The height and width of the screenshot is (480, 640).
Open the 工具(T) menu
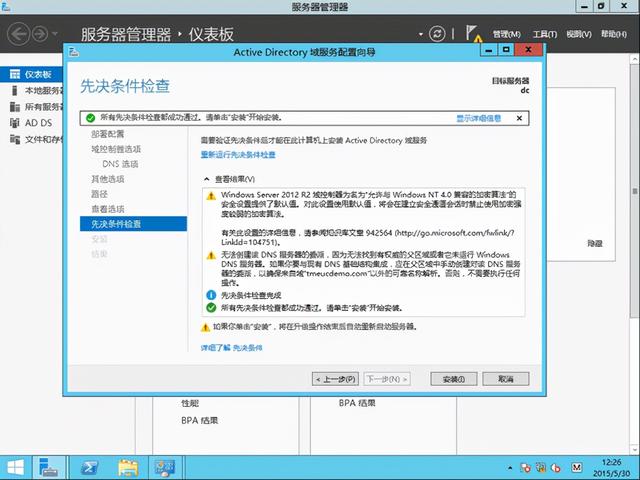point(544,34)
